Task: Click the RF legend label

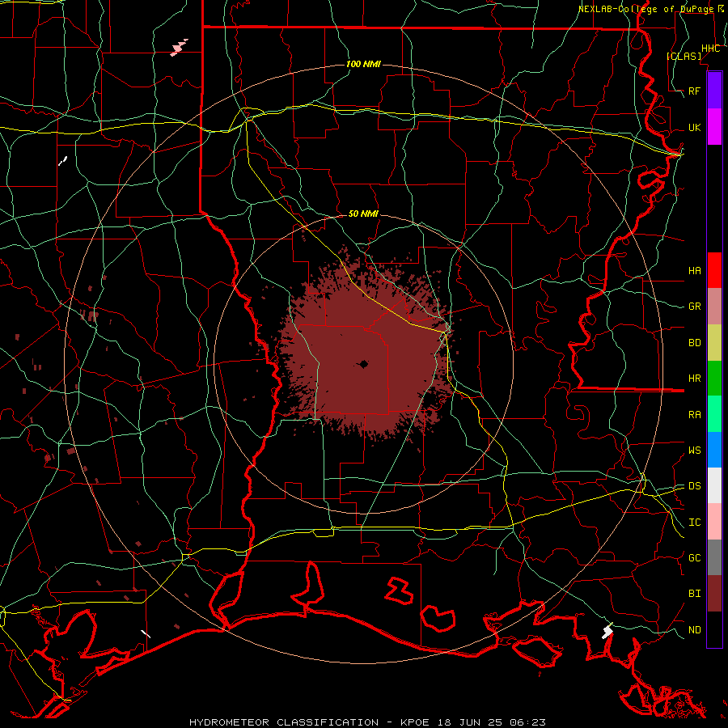Action: coord(694,91)
